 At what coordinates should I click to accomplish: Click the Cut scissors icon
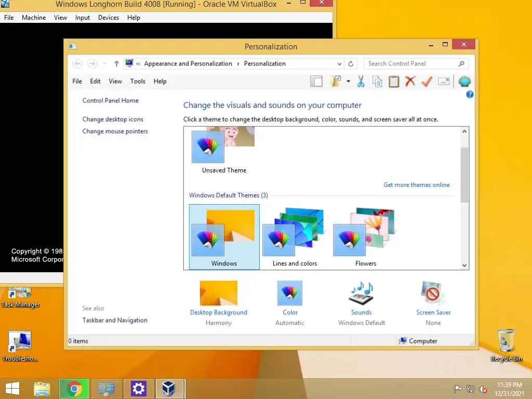pyautogui.click(x=361, y=82)
